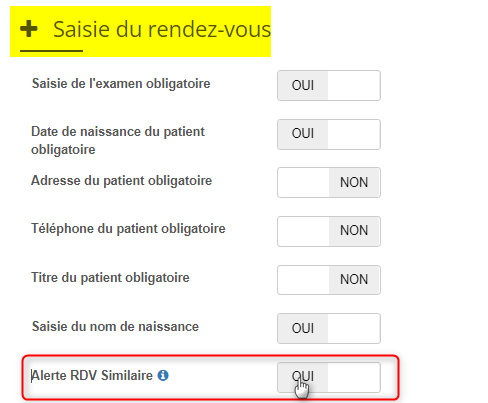Screen dimensions: 488x403
Task: Click the Date de naissance du patient label
Action: [x=118, y=140]
